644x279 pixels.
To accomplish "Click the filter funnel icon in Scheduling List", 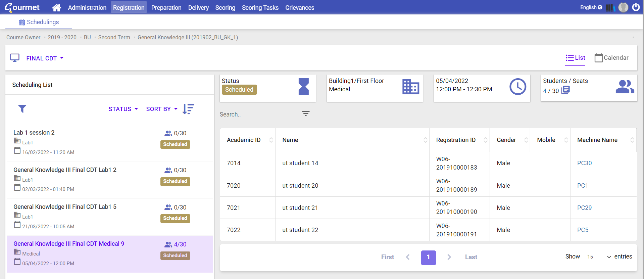I will coord(22,109).
